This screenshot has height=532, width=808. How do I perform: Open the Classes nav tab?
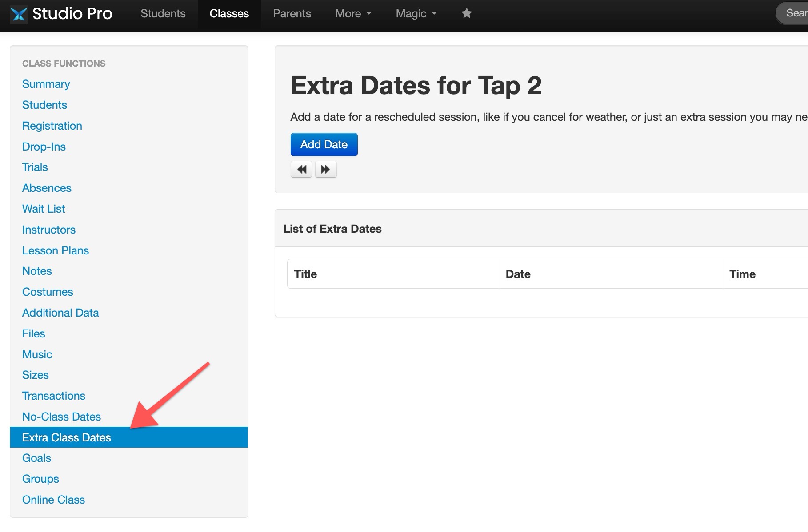(229, 13)
